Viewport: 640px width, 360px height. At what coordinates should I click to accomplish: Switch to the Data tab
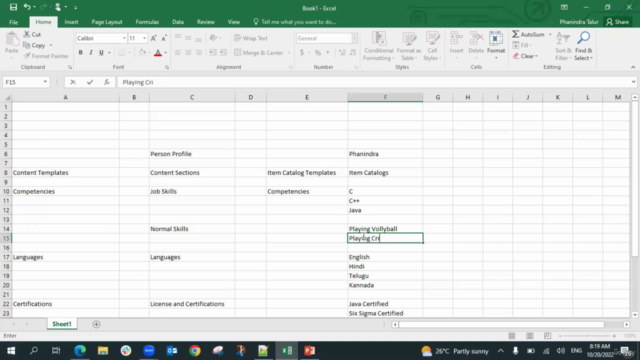click(x=178, y=22)
